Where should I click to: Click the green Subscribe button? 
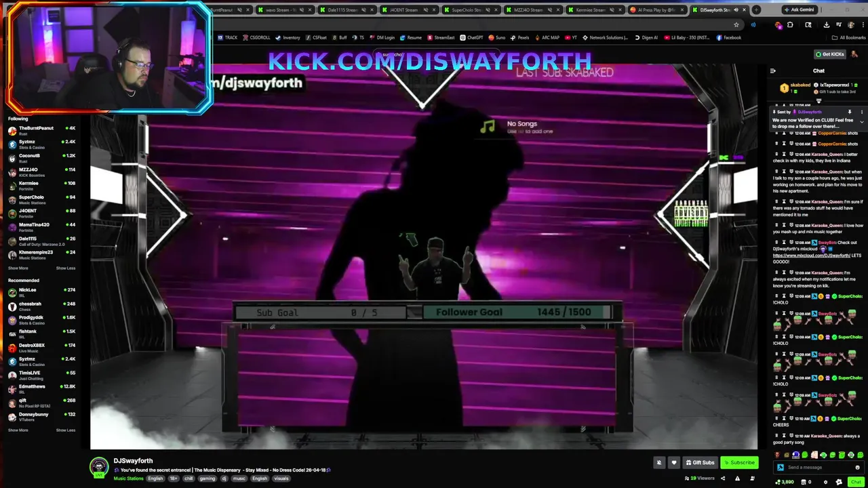pos(738,463)
